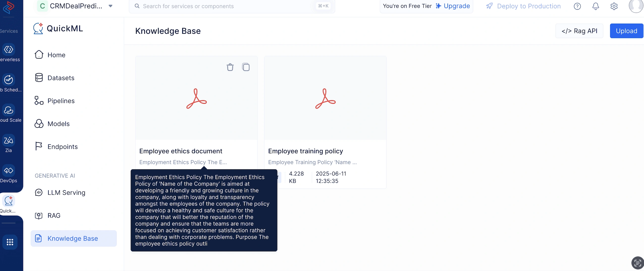Click the 'Employee ethics document' title
Image resolution: width=644 pixels, height=271 pixels.
point(181,151)
